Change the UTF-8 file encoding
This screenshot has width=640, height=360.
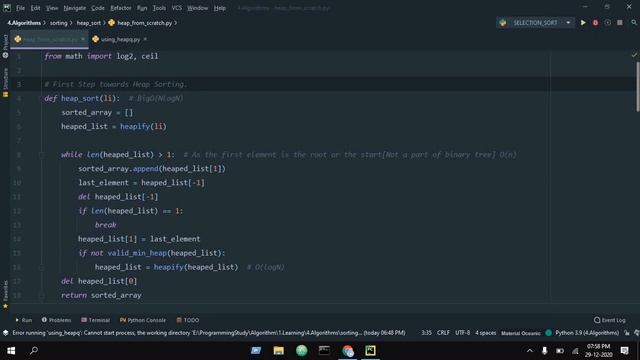462,333
